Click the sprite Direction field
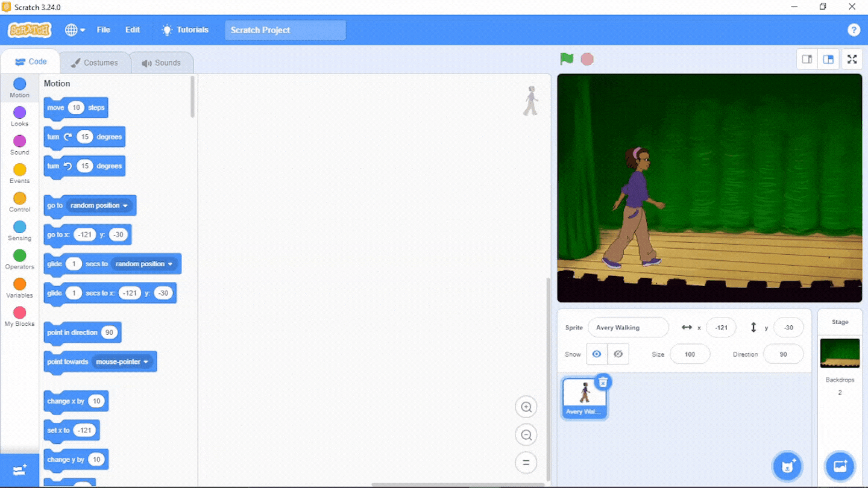Viewport: 868px width, 488px height. point(783,354)
